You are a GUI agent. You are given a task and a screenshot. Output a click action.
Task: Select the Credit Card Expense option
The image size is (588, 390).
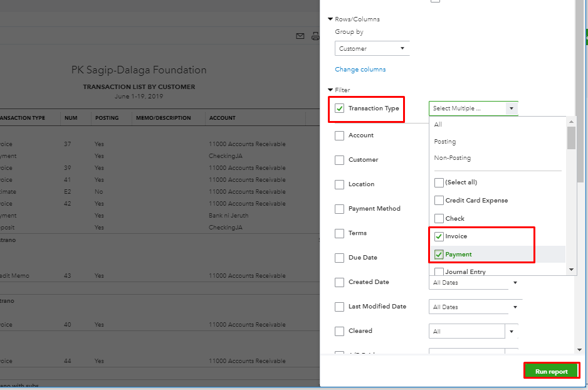(439, 201)
